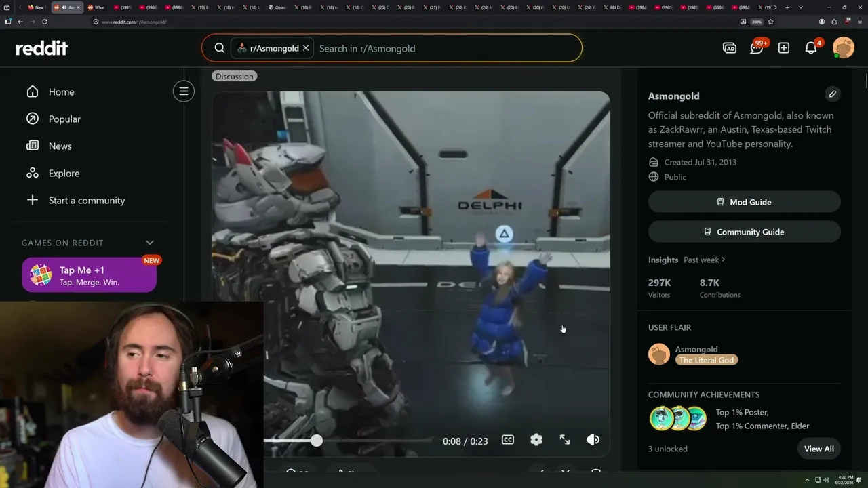The width and height of the screenshot is (868, 488).
Task: Click the community achievement badges
Action: (678, 419)
